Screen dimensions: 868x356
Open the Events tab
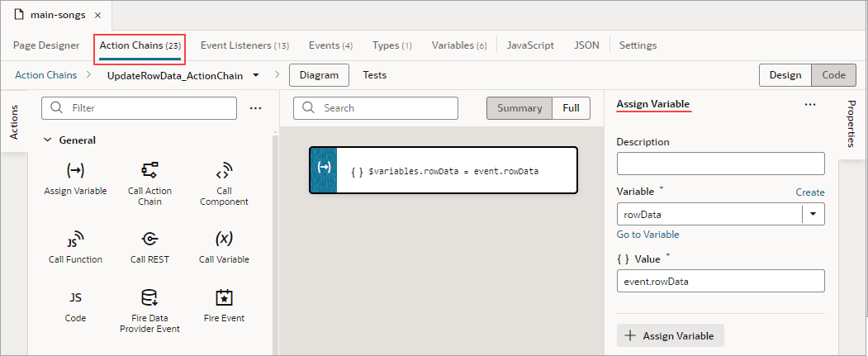tap(330, 45)
